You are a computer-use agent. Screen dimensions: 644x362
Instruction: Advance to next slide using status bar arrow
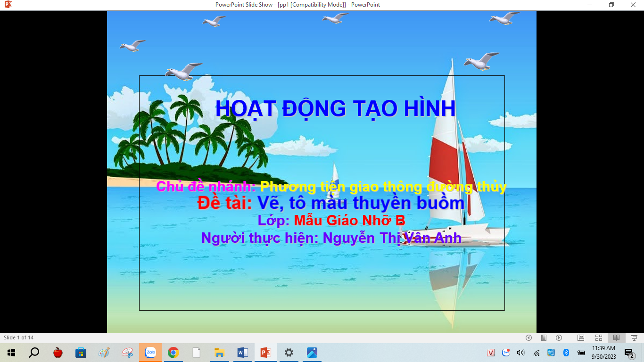(559, 337)
